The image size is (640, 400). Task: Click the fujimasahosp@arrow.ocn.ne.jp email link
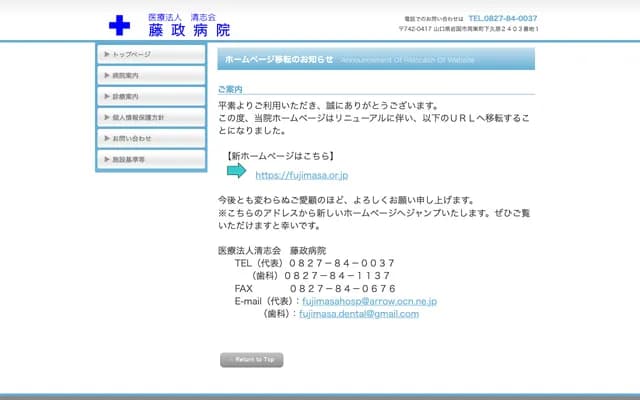(x=369, y=301)
